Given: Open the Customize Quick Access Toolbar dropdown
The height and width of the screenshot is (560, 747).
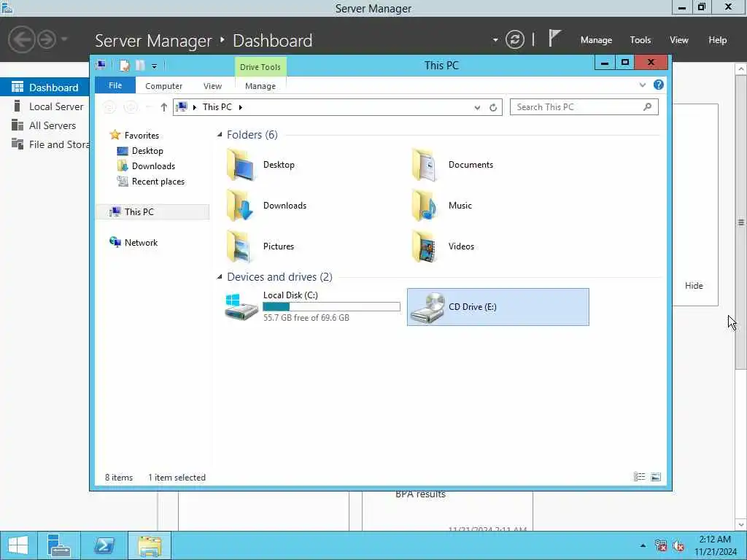Looking at the screenshot, I should pyautogui.click(x=155, y=66).
